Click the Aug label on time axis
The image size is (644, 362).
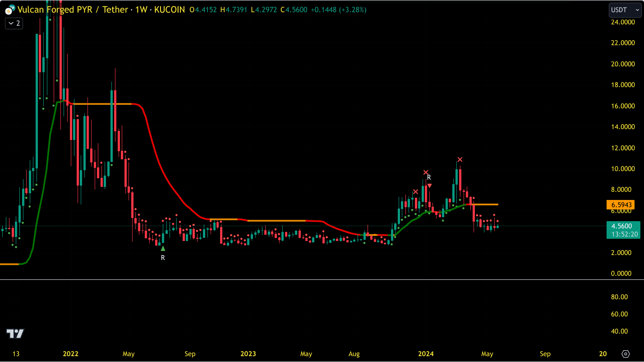point(354,354)
